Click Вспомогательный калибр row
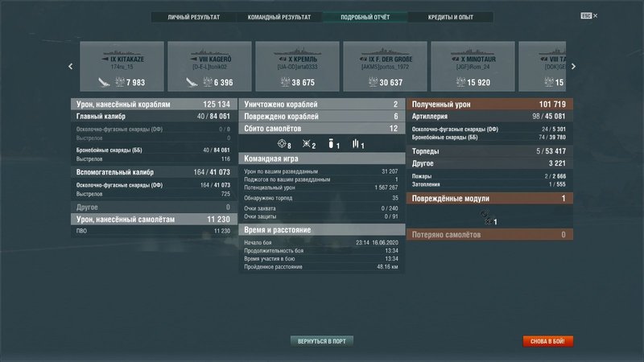 click(x=154, y=172)
